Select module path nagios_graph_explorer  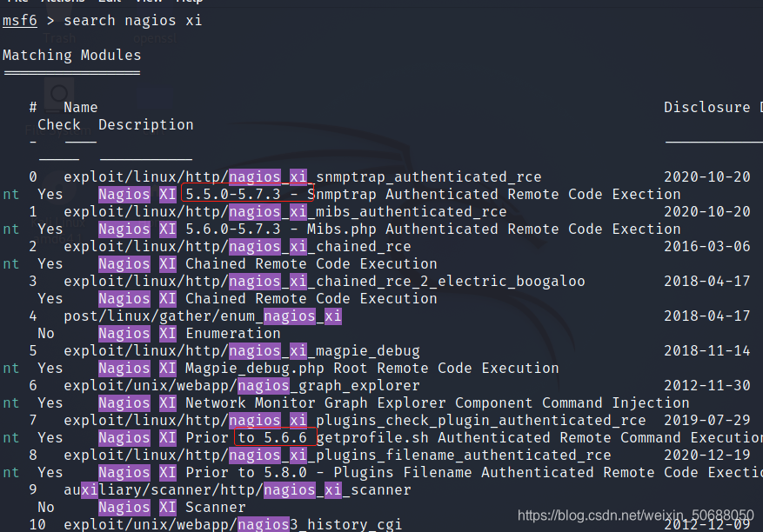click(x=241, y=386)
